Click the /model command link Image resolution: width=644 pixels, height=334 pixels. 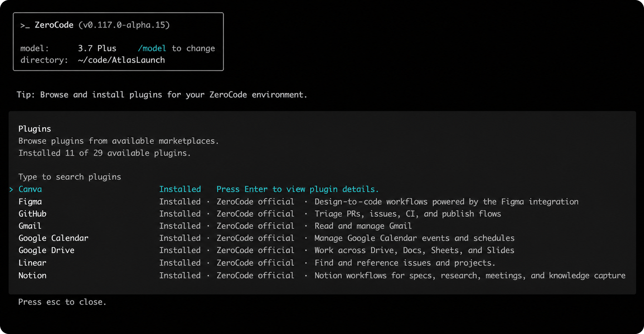coord(152,48)
